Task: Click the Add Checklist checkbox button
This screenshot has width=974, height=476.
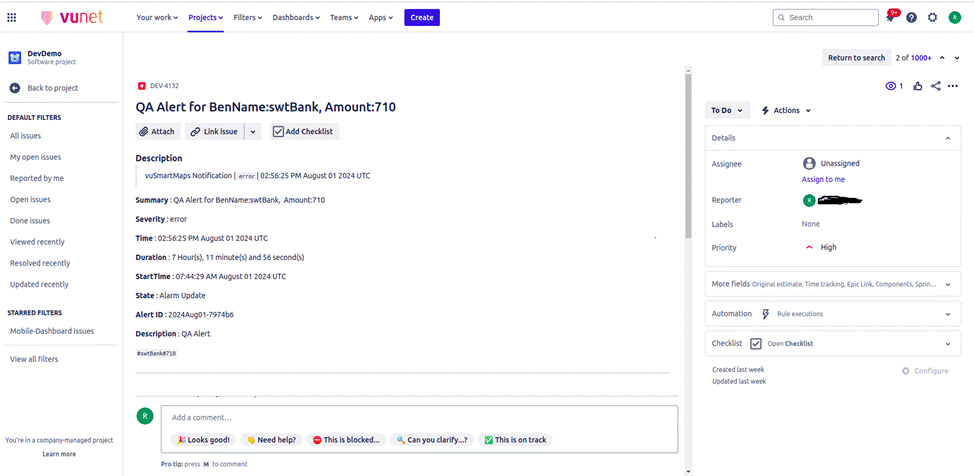Action: point(304,131)
